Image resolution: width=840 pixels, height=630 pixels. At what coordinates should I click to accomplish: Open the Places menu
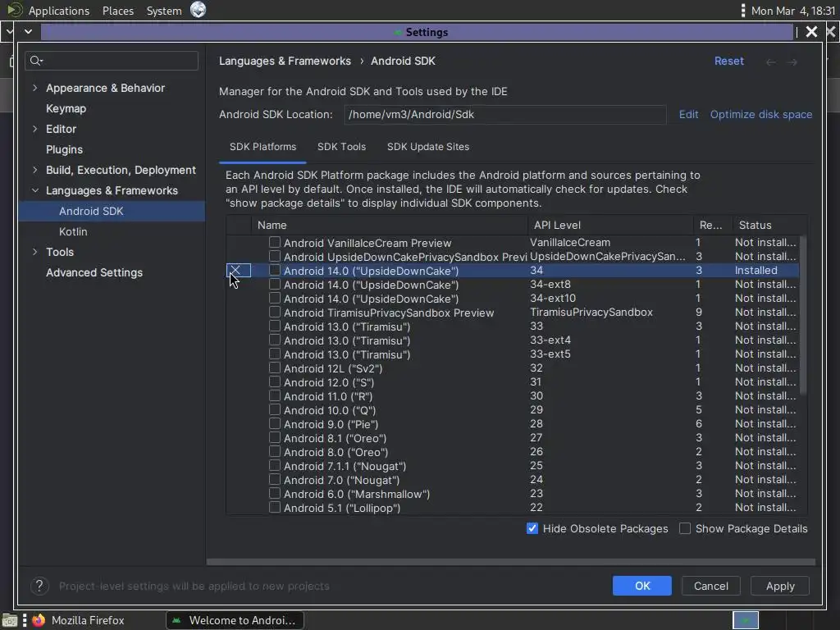point(118,11)
